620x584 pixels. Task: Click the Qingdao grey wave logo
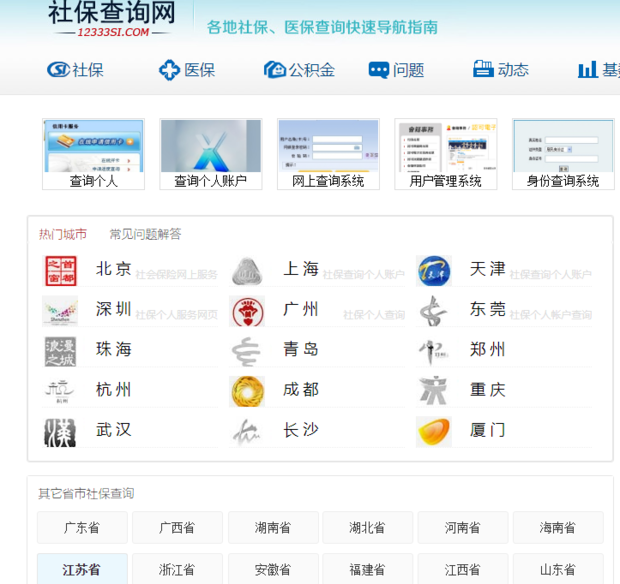click(x=247, y=352)
